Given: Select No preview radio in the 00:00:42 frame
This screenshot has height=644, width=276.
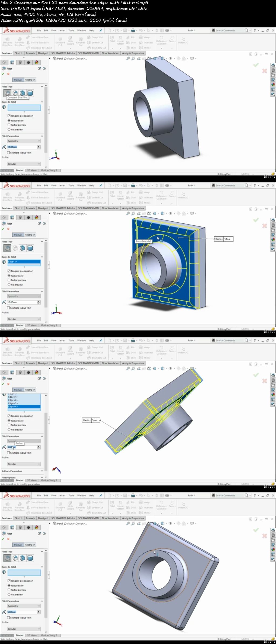Looking at the screenshot, I should [x=9, y=285].
